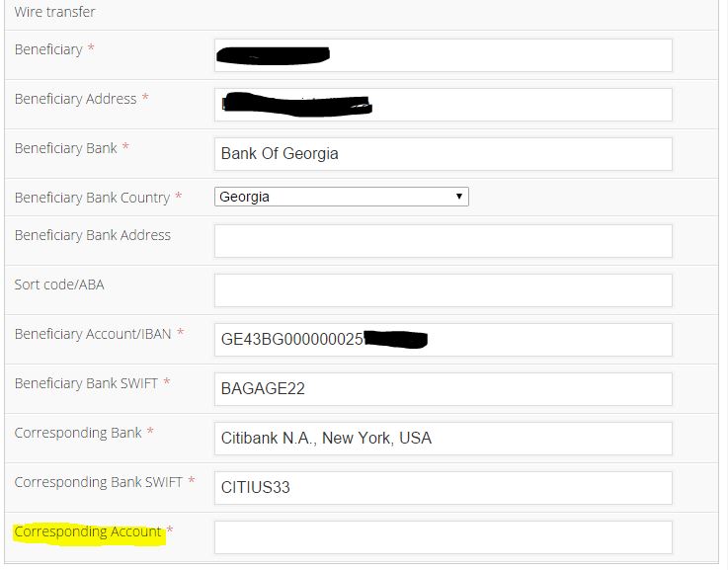Click the empty Corresponding Account input field
The width and height of the screenshot is (728, 570).
coord(443,537)
